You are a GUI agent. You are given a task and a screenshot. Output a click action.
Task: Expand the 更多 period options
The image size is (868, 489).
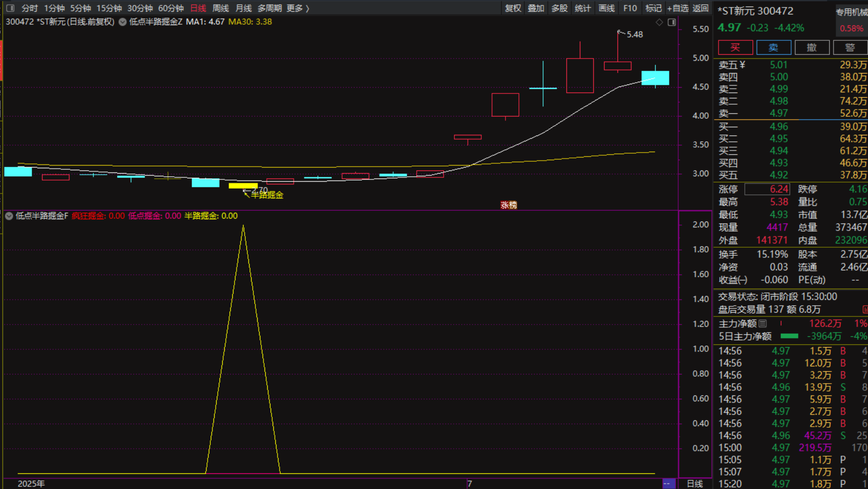[298, 8]
